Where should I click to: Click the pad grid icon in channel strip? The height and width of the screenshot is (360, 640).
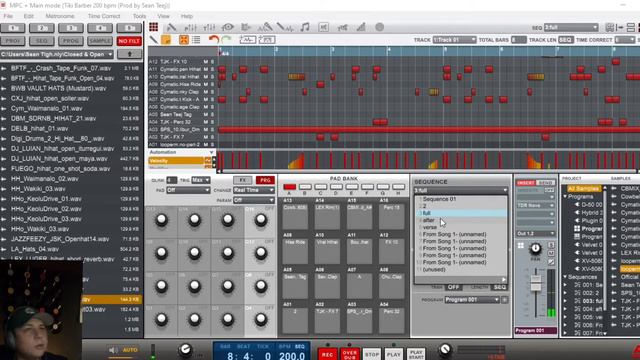coord(521,246)
